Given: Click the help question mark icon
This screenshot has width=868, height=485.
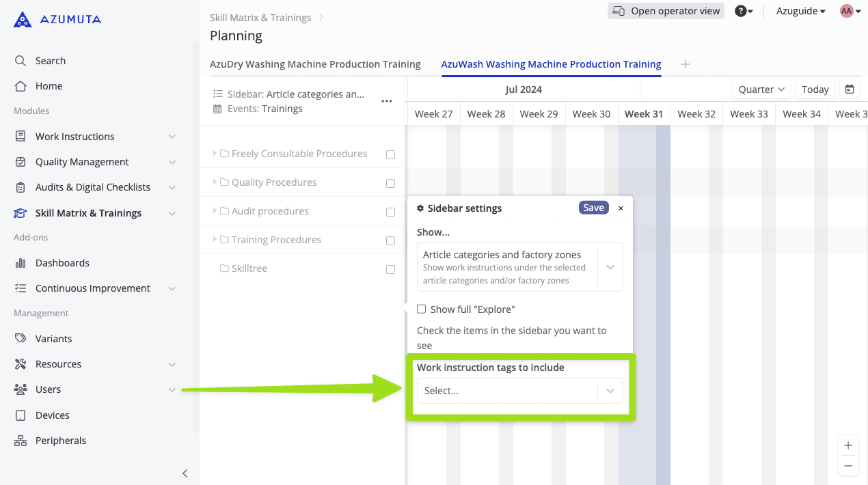Looking at the screenshot, I should pos(740,11).
